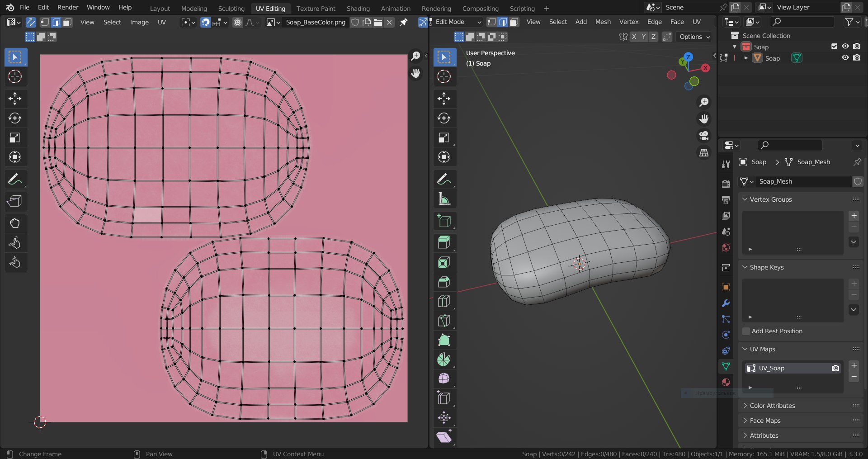
Task: Open the Mesh menu in 3D viewport
Action: click(603, 22)
